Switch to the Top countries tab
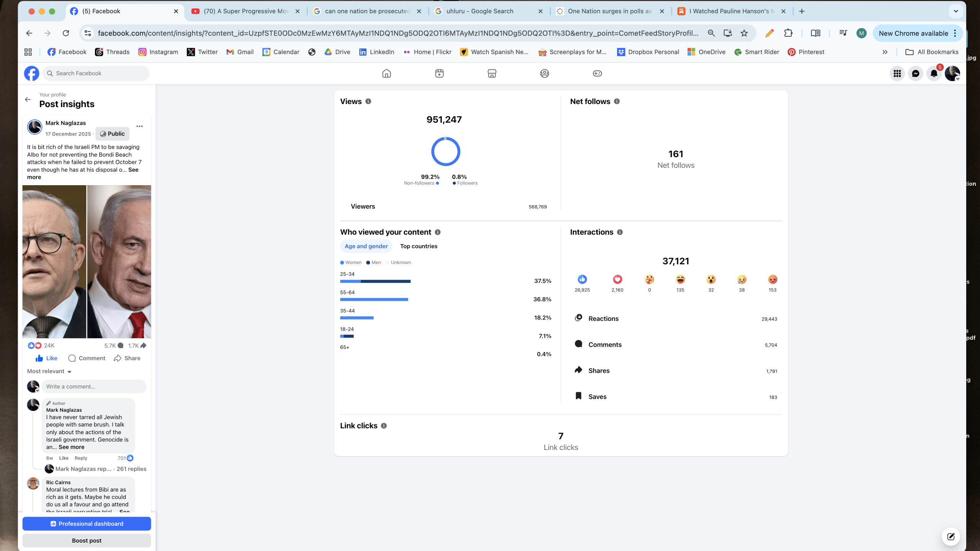The width and height of the screenshot is (980, 551). [x=418, y=246]
